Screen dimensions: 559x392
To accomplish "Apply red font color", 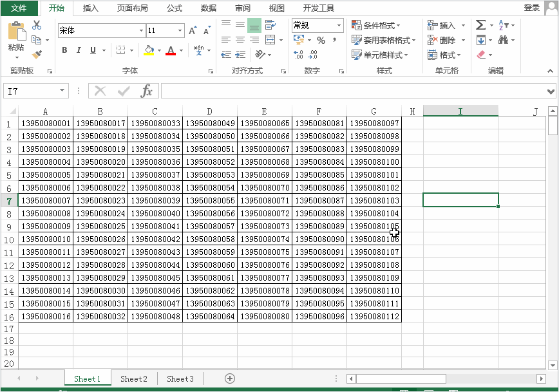I will click(x=171, y=50).
